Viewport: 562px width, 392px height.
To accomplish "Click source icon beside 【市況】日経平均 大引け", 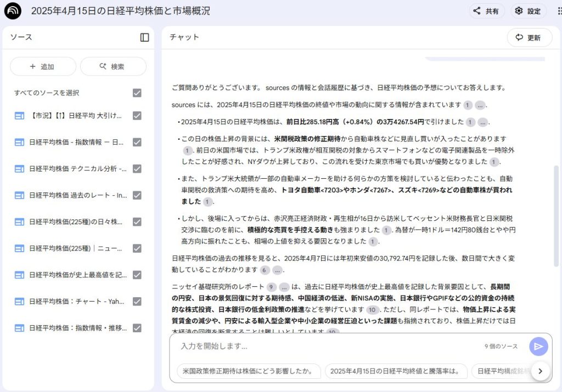I will [19, 116].
